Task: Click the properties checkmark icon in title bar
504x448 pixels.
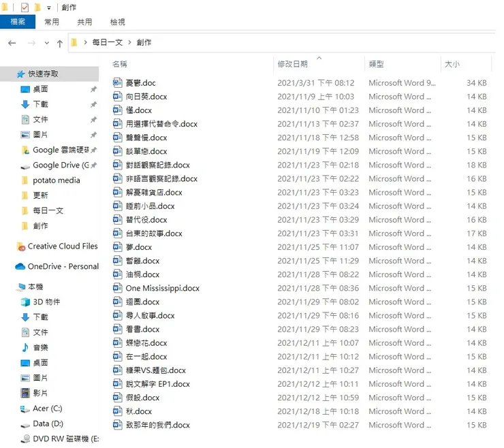Action: (x=25, y=7)
